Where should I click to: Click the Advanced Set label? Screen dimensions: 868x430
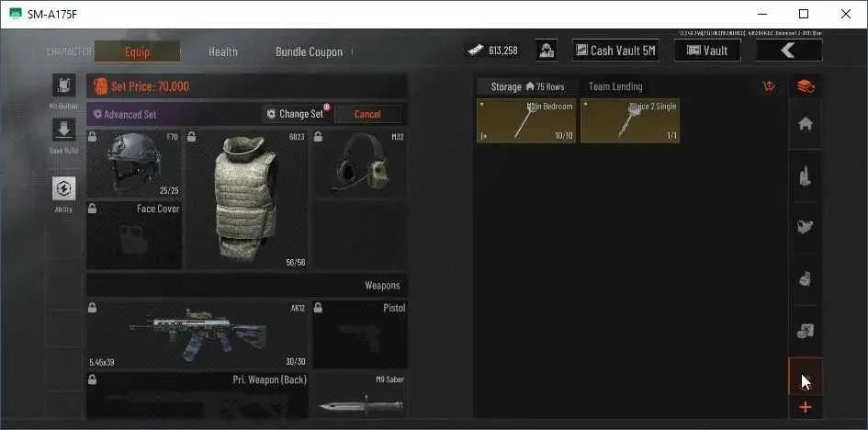[130, 115]
